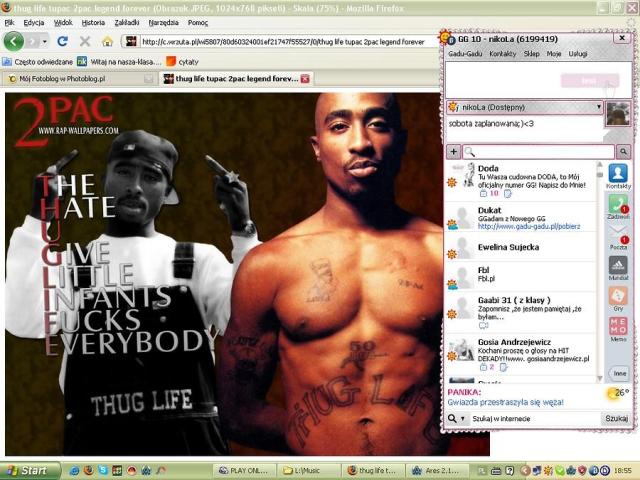Open the Gry games icon in GG sidebar
This screenshot has width=640, height=480.
tap(618, 299)
